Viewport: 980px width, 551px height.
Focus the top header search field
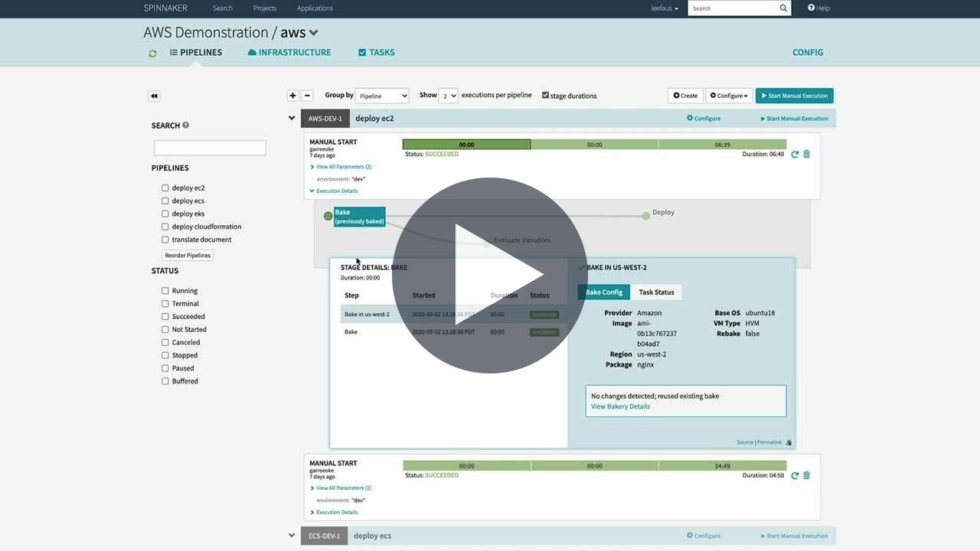coord(733,8)
